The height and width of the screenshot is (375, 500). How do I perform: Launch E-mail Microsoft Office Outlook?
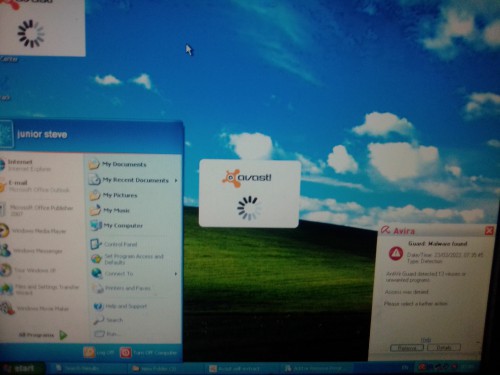click(40, 186)
